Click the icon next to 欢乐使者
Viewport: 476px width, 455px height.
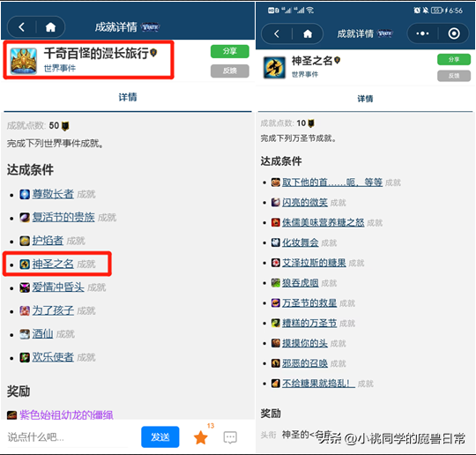tap(25, 357)
